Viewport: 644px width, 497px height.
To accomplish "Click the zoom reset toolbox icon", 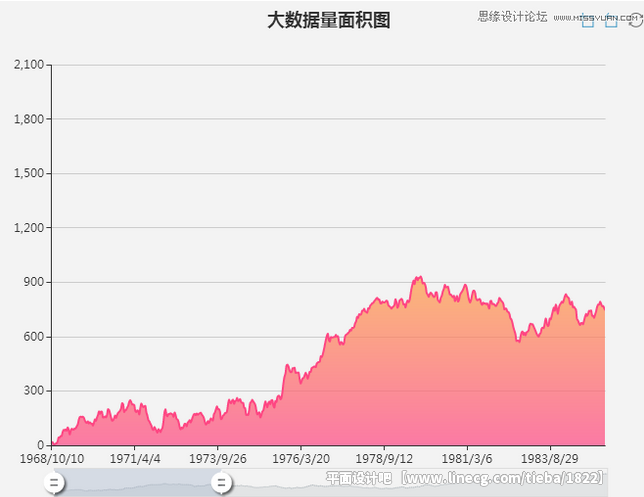I will coord(611,19).
